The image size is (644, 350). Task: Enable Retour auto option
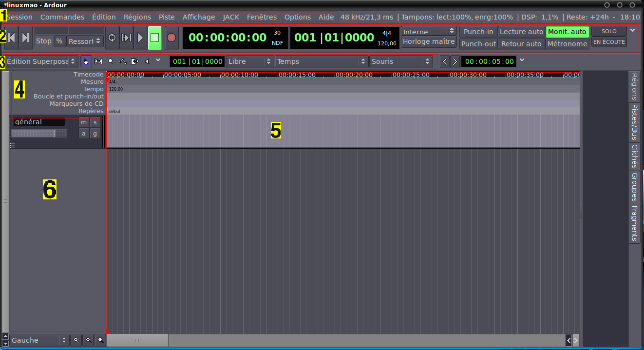coord(521,44)
